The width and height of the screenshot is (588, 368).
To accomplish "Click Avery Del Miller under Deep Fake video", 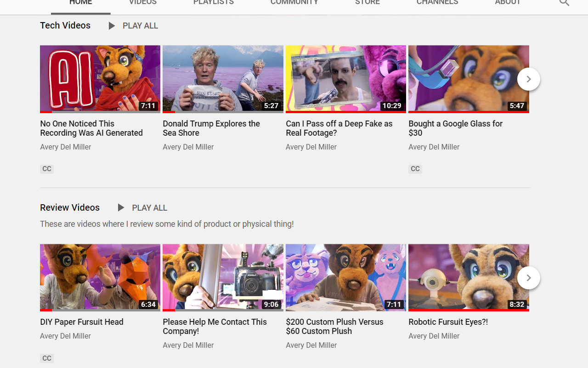I will (311, 147).
